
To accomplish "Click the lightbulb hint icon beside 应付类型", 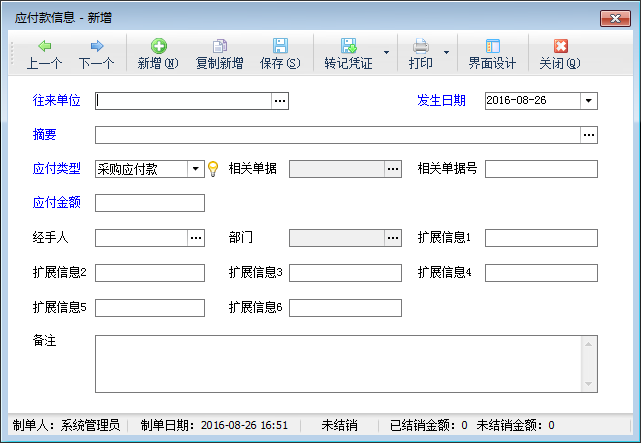I will point(212,169).
